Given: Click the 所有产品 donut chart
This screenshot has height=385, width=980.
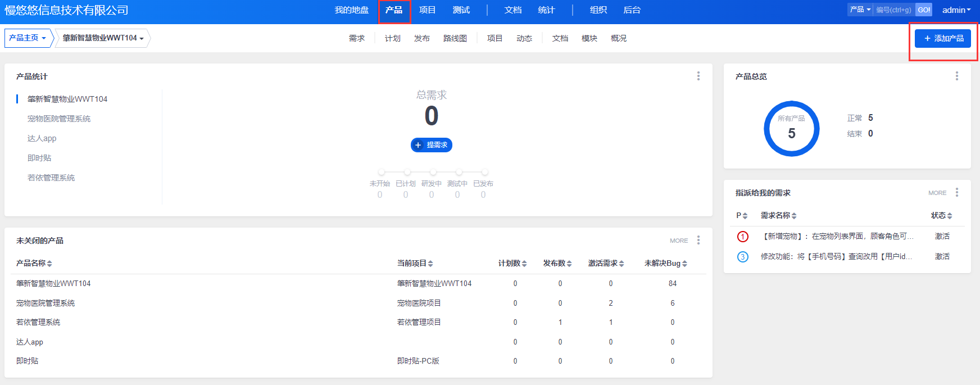Looking at the screenshot, I should (x=791, y=129).
